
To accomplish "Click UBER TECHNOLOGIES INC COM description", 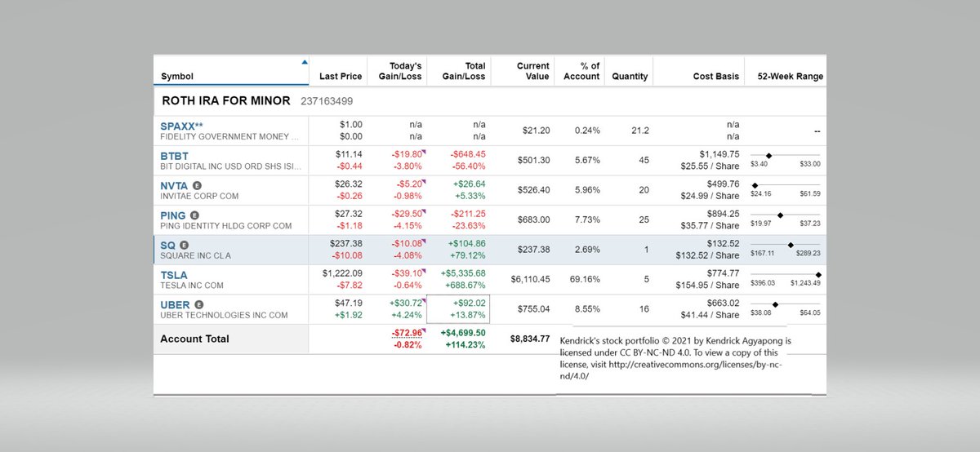I will pyautogui.click(x=224, y=315).
